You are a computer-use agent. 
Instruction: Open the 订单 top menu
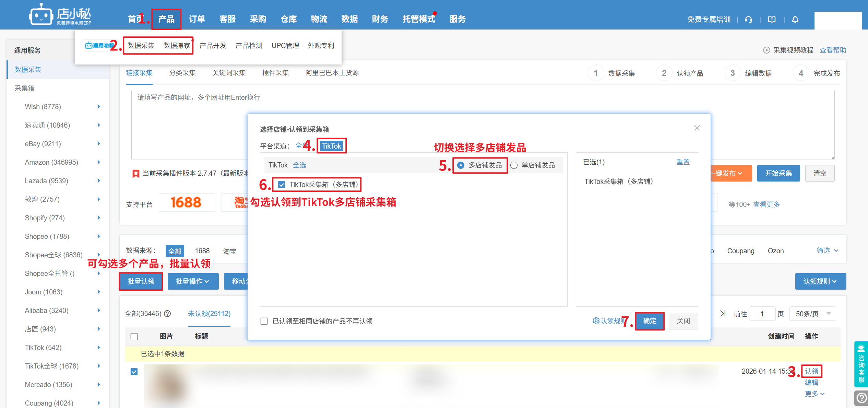pos(197,19)
